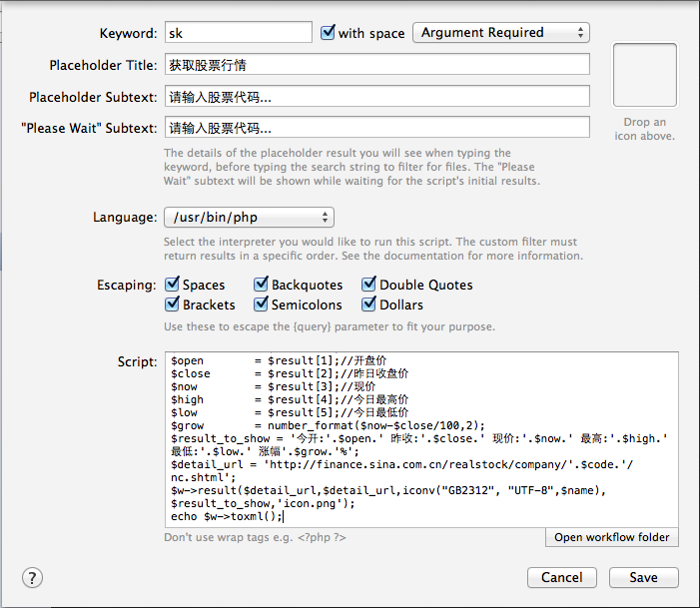The image size is (700, 608).
Task: Edit the "Please Wait" Subtext field
Action: coord(377,128)
